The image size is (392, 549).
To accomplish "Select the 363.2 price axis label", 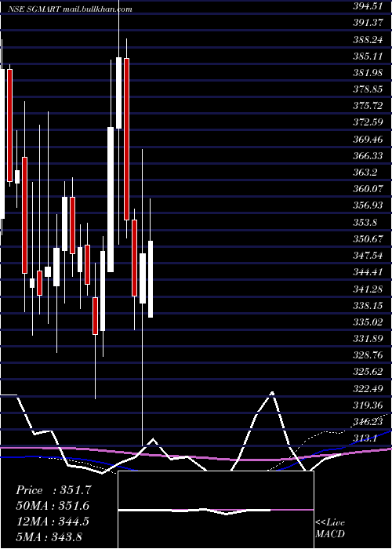I will click(x=365, y=173).
